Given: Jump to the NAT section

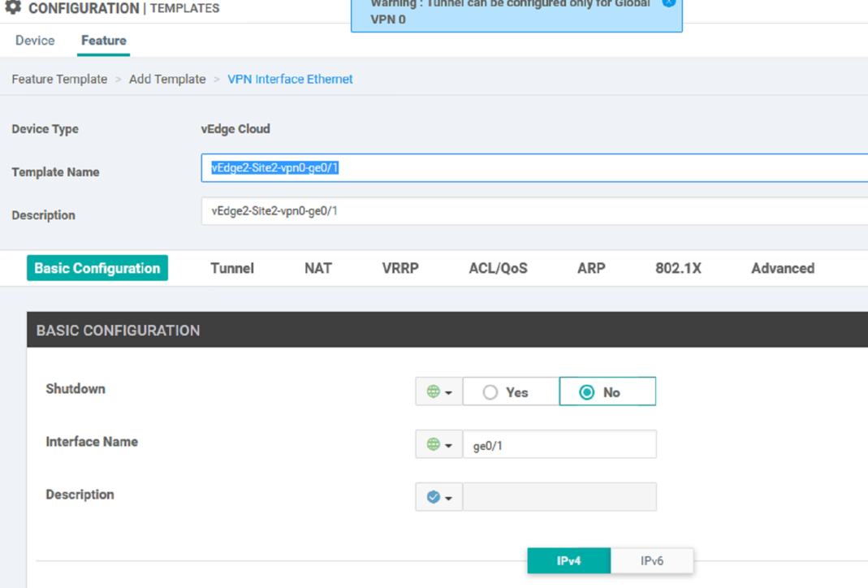Looking at the screenshot, I should point(318,269).
